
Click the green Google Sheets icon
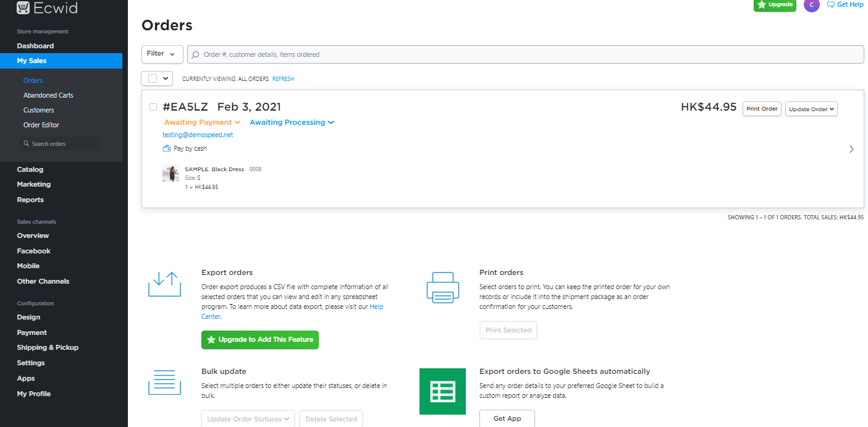pos(442,391)
